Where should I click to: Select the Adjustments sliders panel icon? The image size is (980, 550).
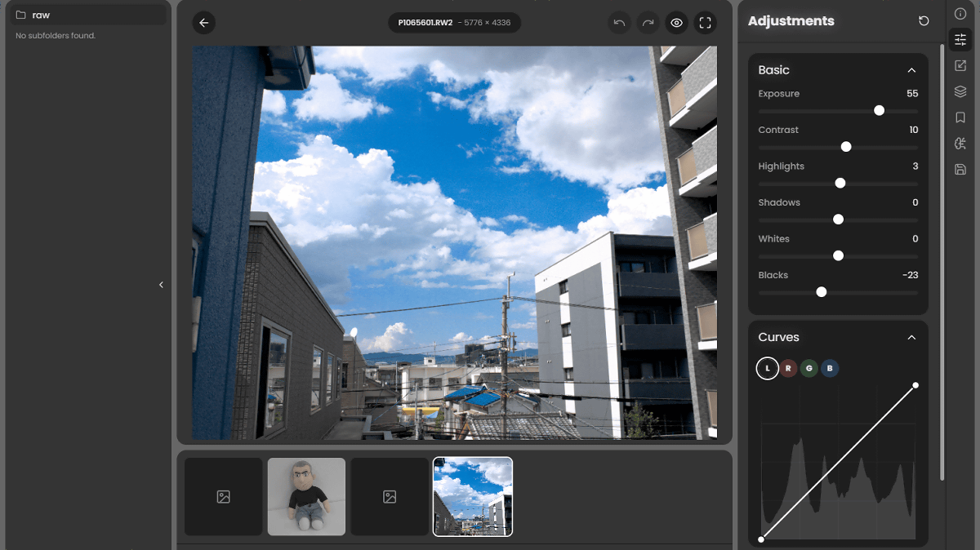click(x=960, y=39)
